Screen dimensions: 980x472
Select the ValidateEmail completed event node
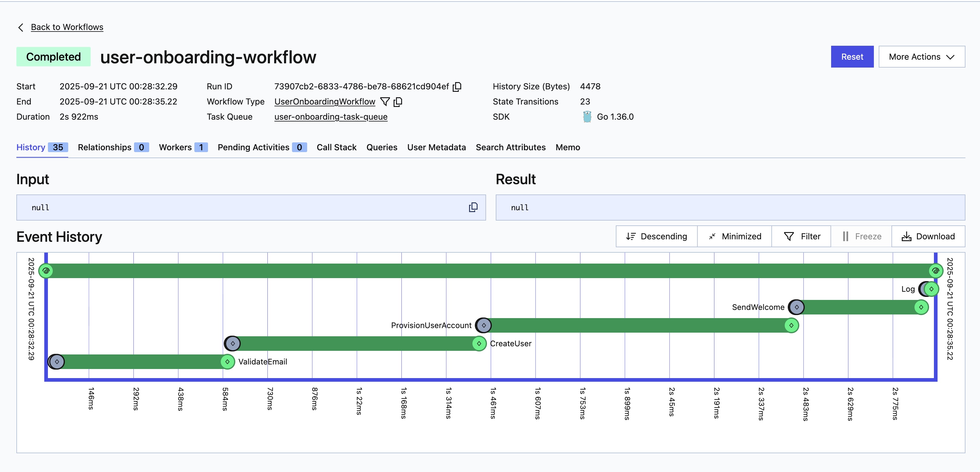click(227, 362)
